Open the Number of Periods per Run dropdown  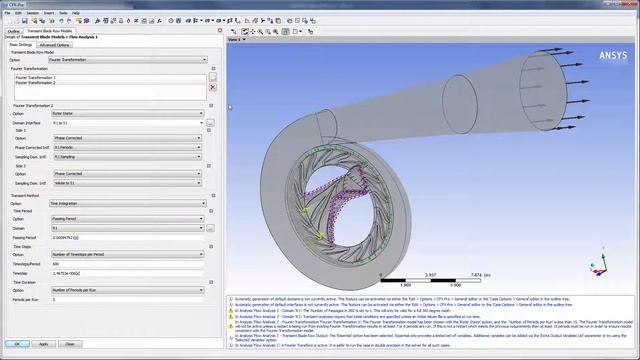[128, 290]
